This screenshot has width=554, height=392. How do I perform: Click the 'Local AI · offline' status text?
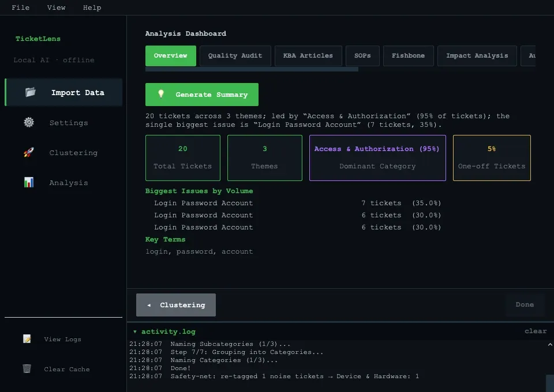[54, 60]
